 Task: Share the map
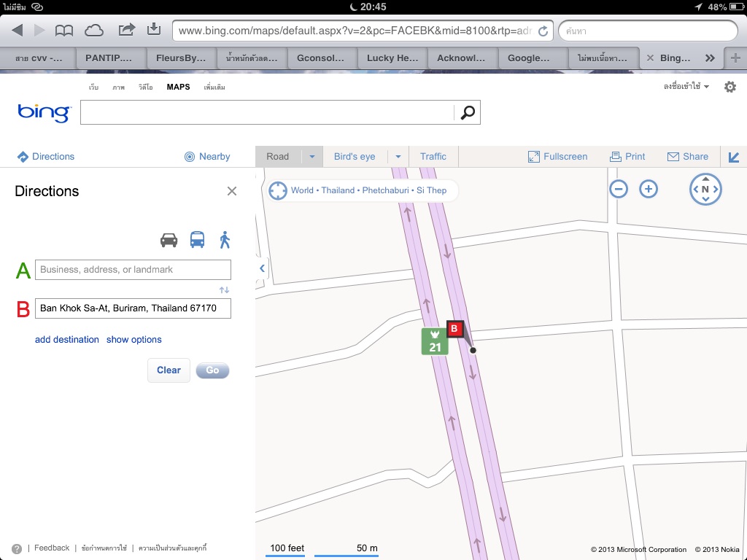click(687, 157)
